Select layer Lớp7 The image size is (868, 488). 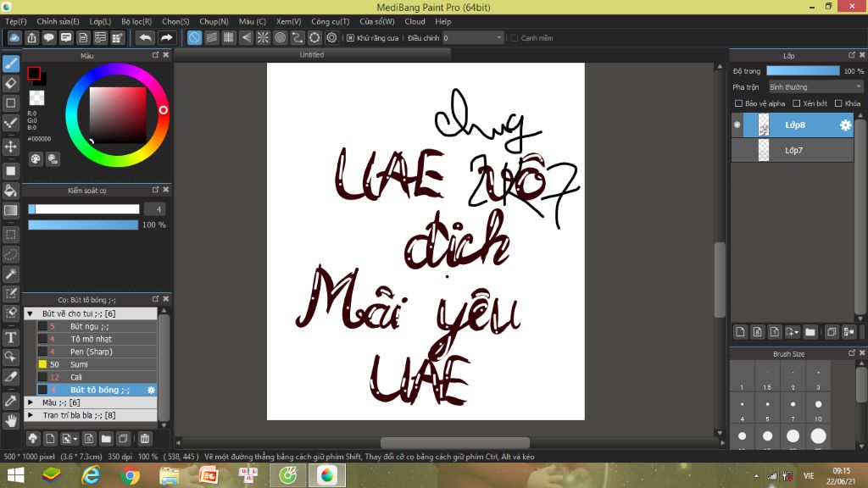click(x=793, y=151)
